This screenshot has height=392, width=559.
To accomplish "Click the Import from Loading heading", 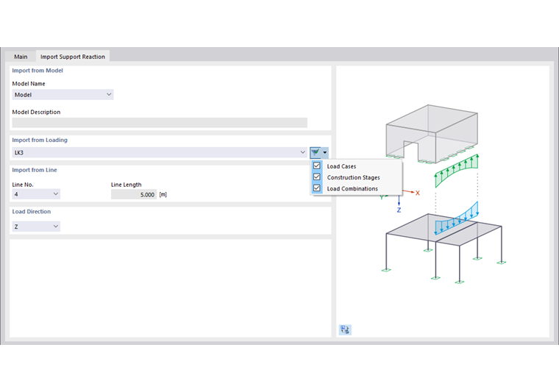I will 40,140.
